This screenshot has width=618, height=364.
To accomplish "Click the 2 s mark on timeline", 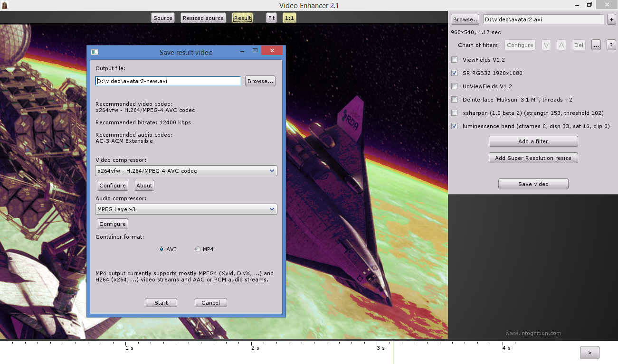I will [255, 348].
